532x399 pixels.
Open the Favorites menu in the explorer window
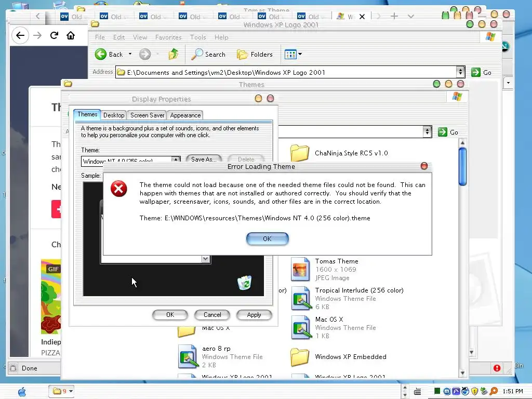click(x=168, y=37)
